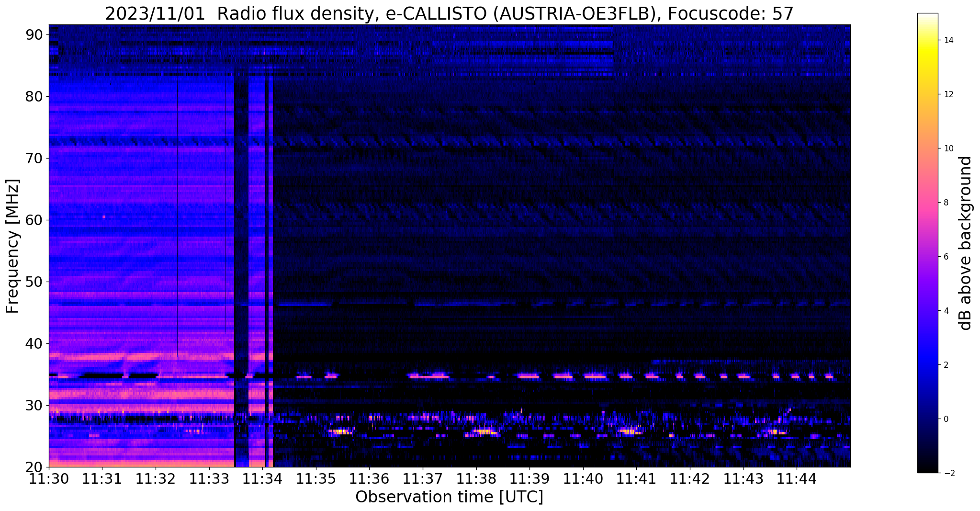Click the 70 MHz frequency tick label

[34, 158]
